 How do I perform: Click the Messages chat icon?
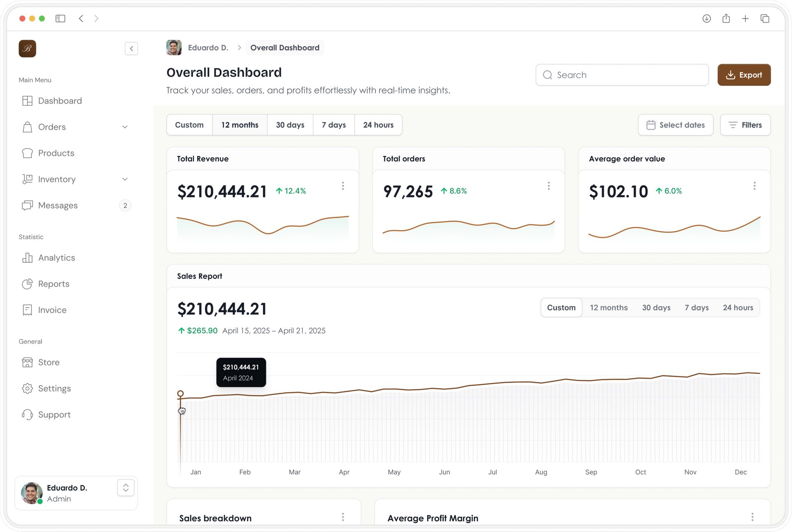[27, 205]
